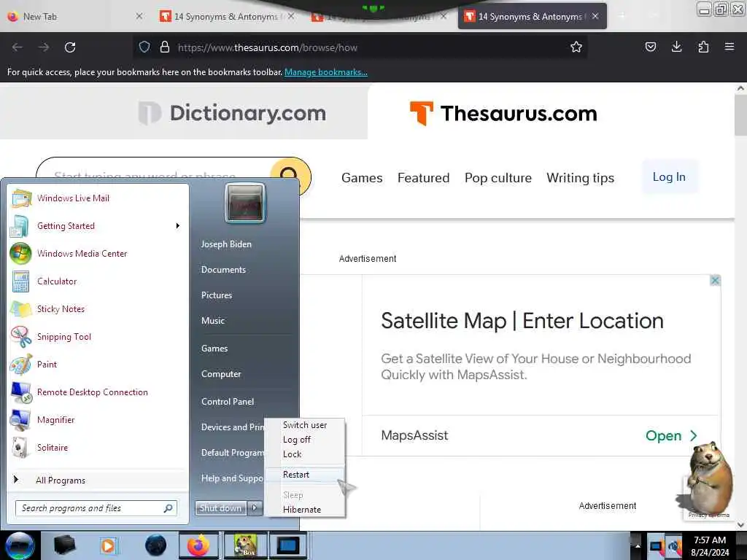
Task: Click the address bar URL
Action: tap(267, 47)
